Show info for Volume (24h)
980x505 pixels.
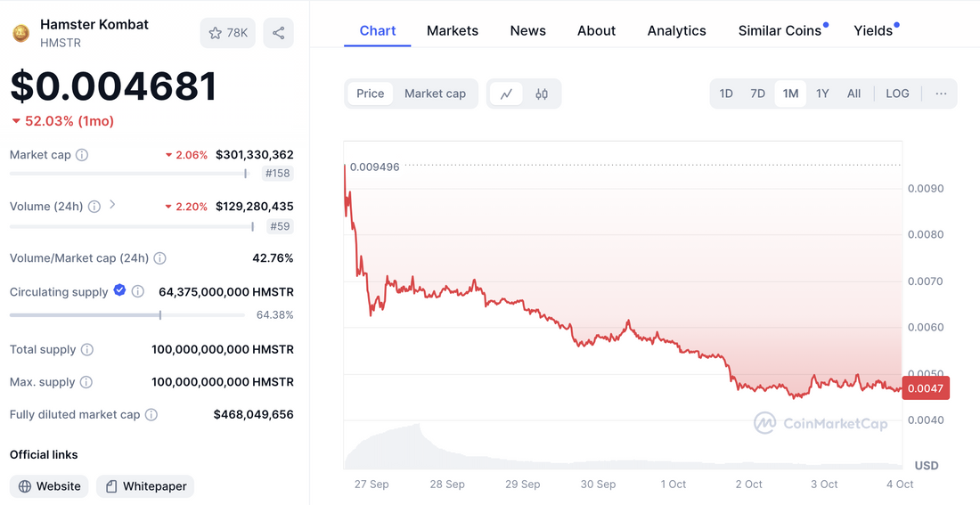94,207
